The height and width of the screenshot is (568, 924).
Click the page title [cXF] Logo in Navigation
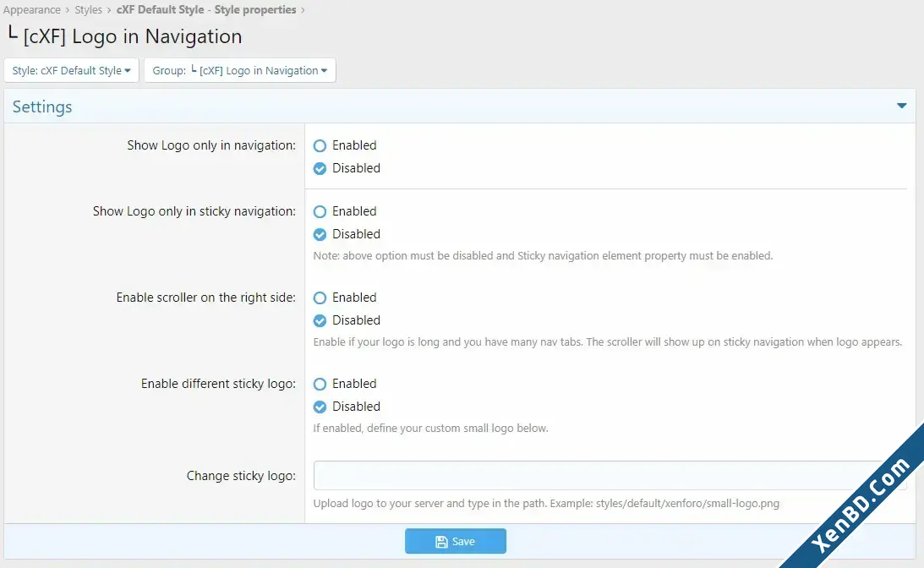(x=123, y=36)
